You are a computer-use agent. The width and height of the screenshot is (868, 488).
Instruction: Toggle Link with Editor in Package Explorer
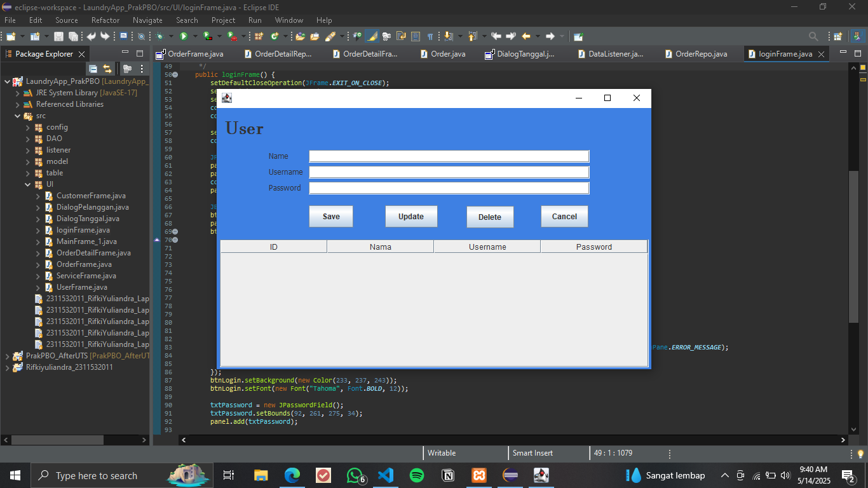click(107, 69)
